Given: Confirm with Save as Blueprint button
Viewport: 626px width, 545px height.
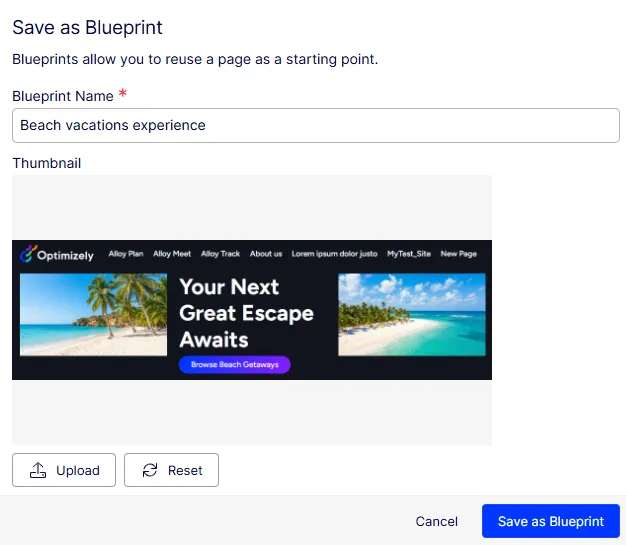Looking at the screenshot, I should (x=551, y=521).
